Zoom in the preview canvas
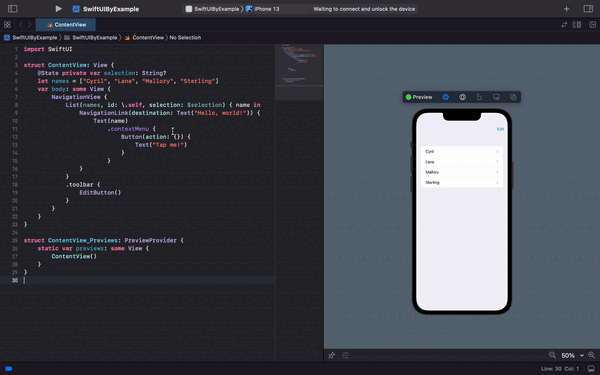This screenshot has width=600, height=375. [x=591, y=355]
